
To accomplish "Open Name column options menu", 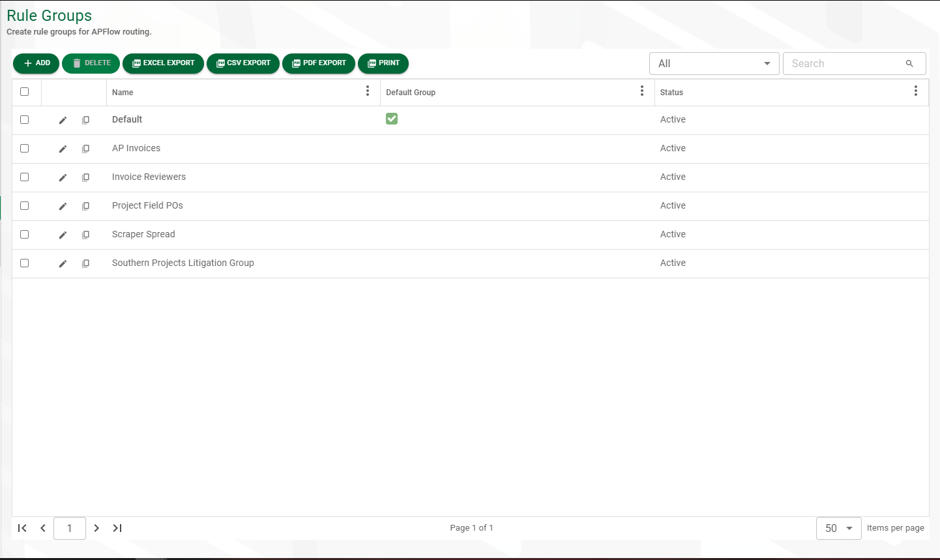I will tap(368, 91).
